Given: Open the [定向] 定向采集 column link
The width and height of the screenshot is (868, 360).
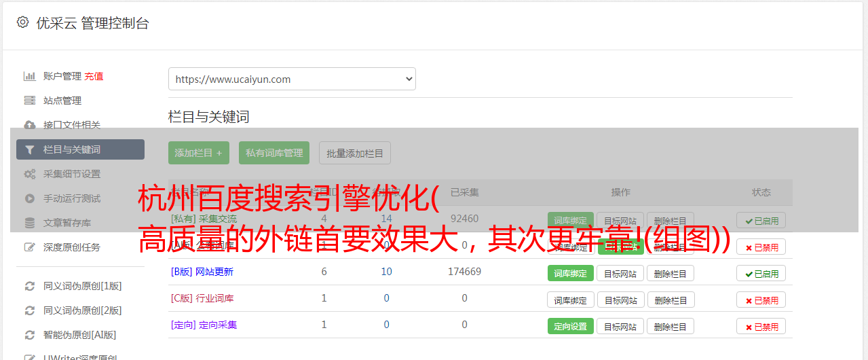Looking at the screenshot, I should [204, 325].
